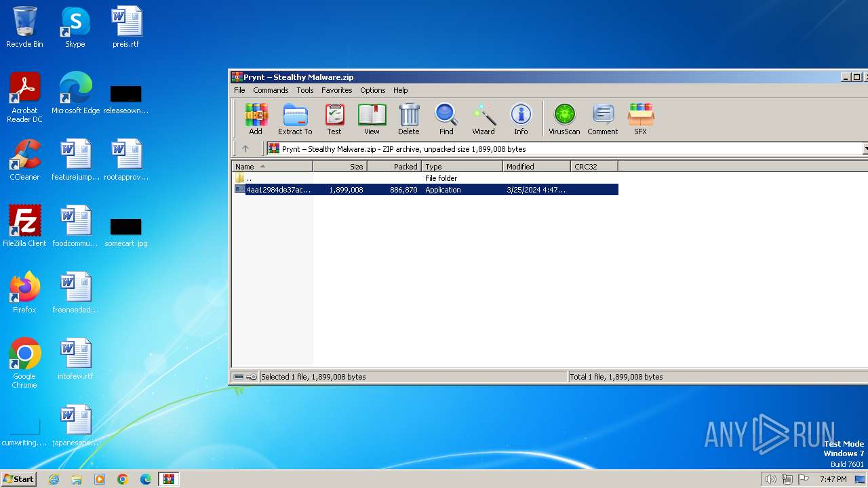Sort by the Modified column header
The height and width of the screenshot is (488, 868).
pyautogui.click(x=536, y=166)
